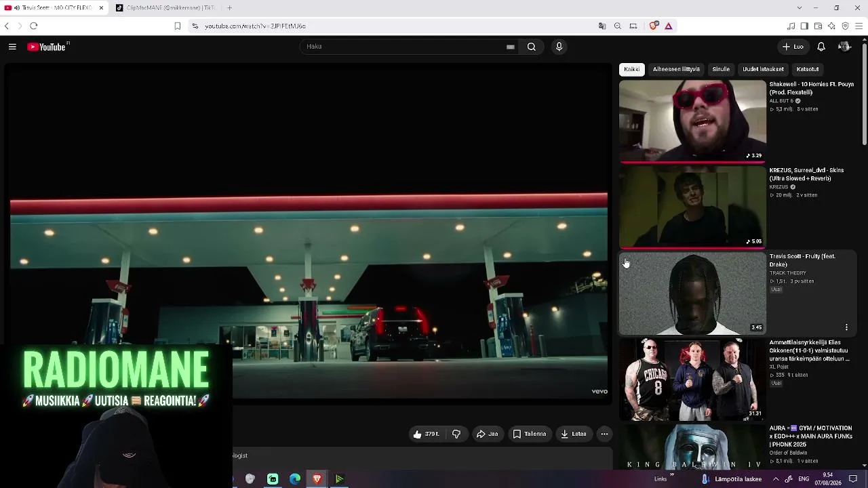Like the video with thumbs up
This screenshot has width=868, height=488.
click(426, 434)
